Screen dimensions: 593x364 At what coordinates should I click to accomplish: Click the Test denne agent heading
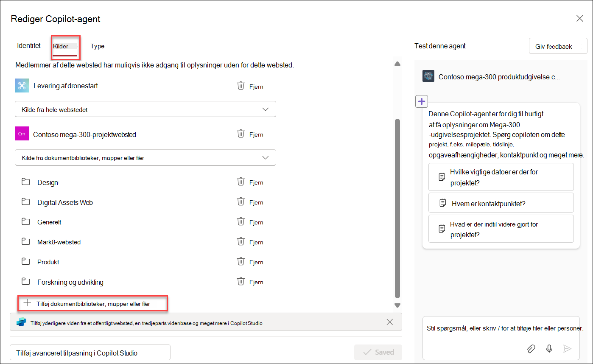pyautogui.click(x=440, y=46)
